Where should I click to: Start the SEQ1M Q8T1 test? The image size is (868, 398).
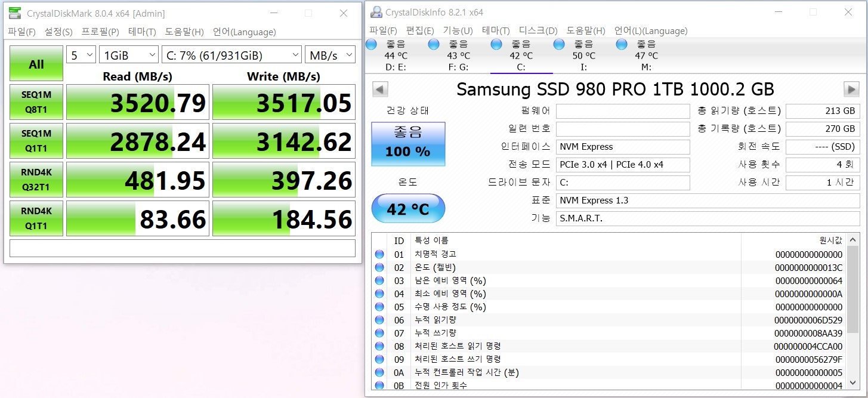[36, 102]
